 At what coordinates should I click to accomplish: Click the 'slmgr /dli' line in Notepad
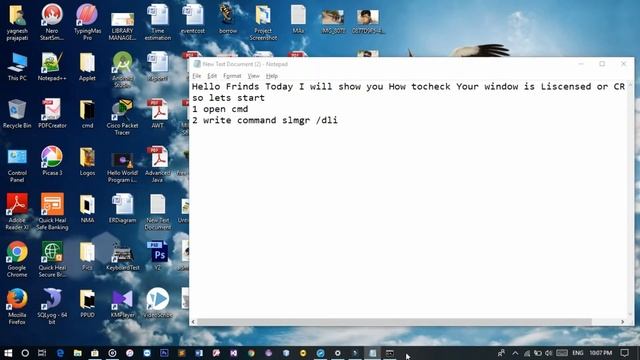pos(264,120)
